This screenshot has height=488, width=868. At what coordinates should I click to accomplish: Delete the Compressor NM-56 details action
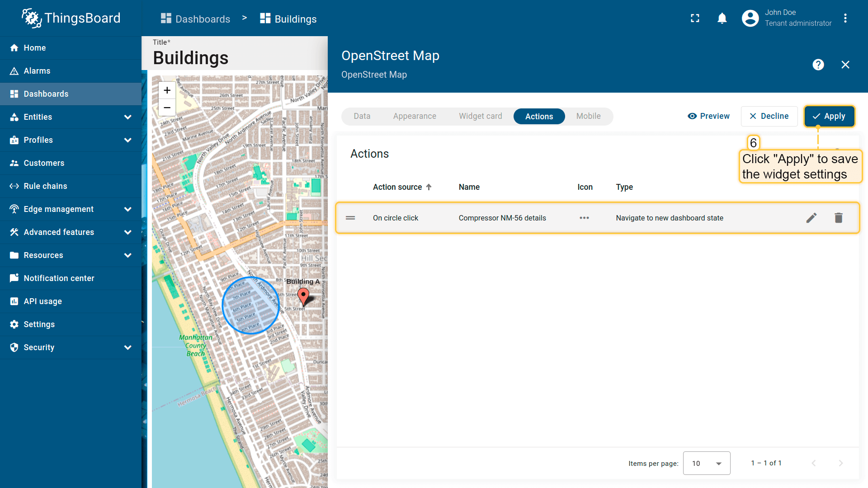(x=839, y=218)
